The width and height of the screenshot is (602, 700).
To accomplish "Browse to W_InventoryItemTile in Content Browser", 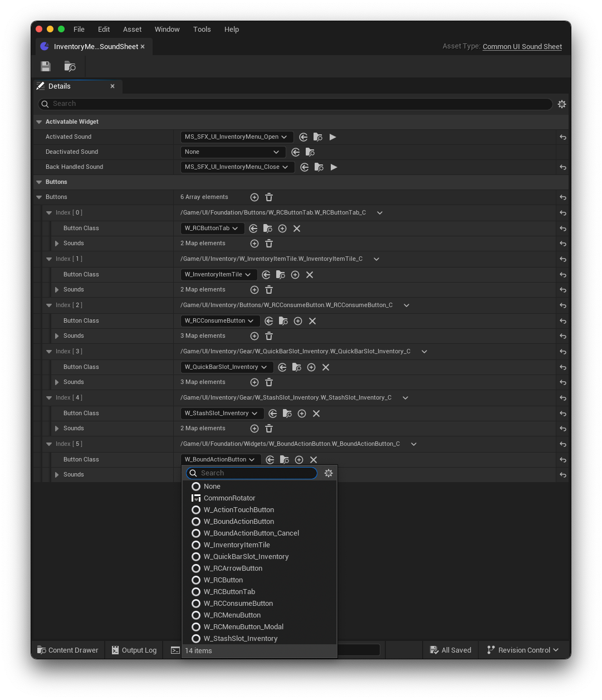I will coord(281,275).
